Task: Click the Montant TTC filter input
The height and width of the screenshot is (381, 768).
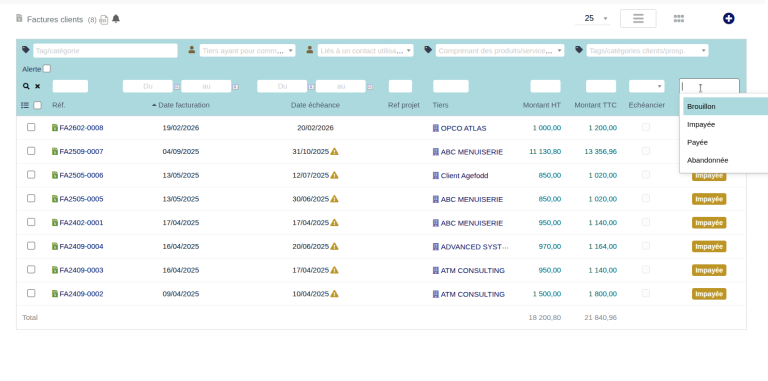Action: click(x=601, y=86)
